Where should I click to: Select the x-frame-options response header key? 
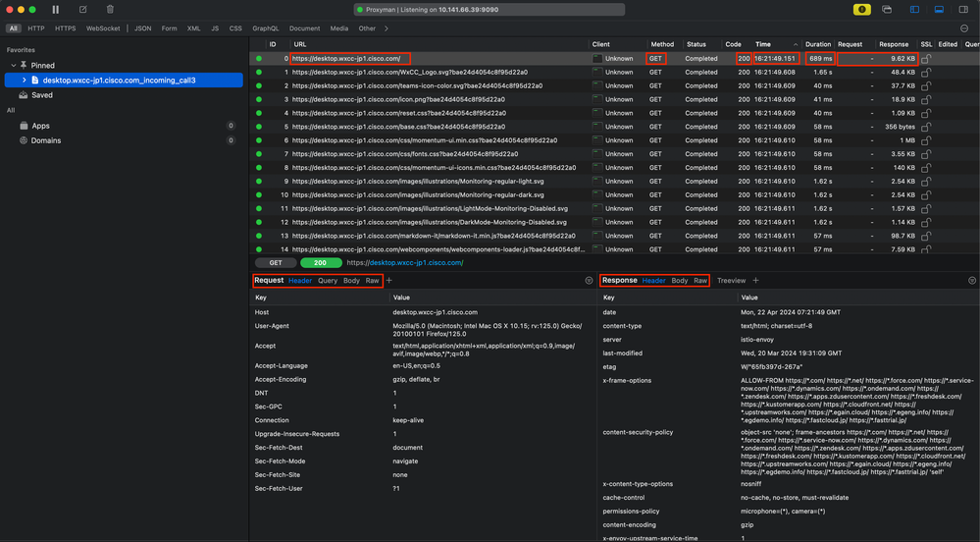(x=627, y=381)
